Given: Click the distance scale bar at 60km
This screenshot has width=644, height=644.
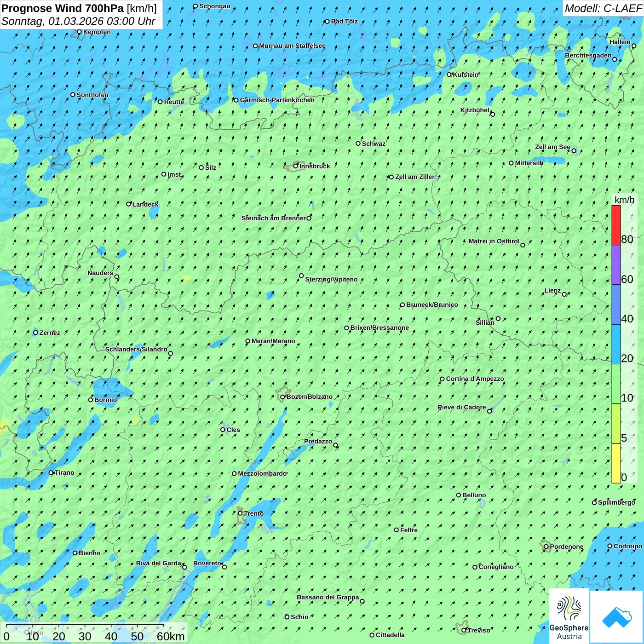Looking at the screenshot, I should point(163,627).
